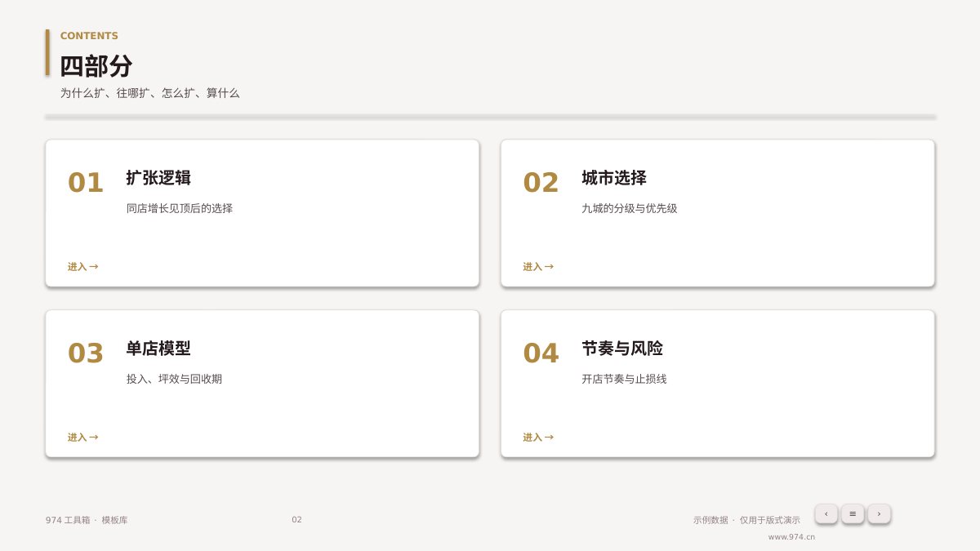Click description 投入、坪效与回收期
980x551 pixels.
[174, 379]
